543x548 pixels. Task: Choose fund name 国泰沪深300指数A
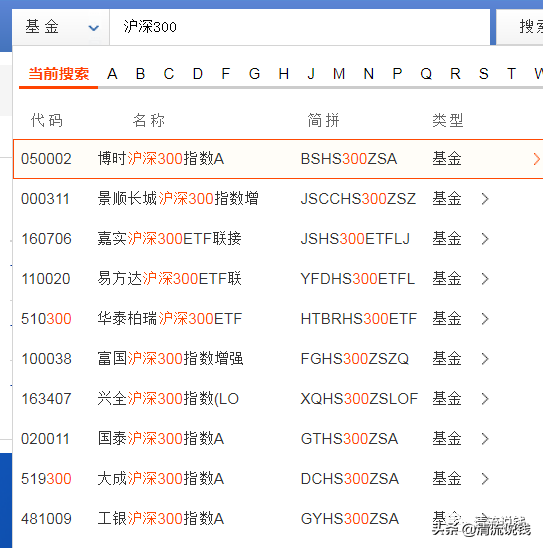[x=161, y=438]
